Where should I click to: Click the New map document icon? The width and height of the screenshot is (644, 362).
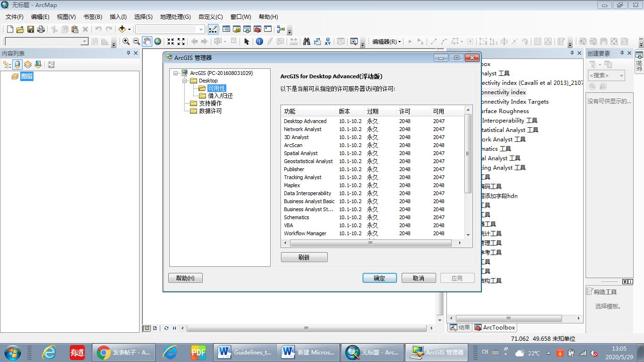(10, 29)
